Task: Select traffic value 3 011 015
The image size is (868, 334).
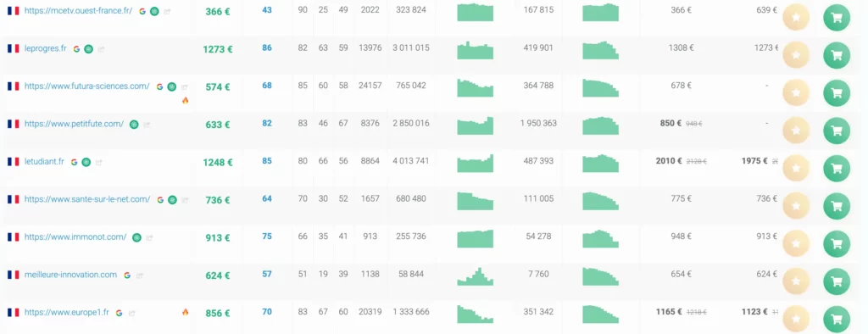Action: tap(411, 47)
